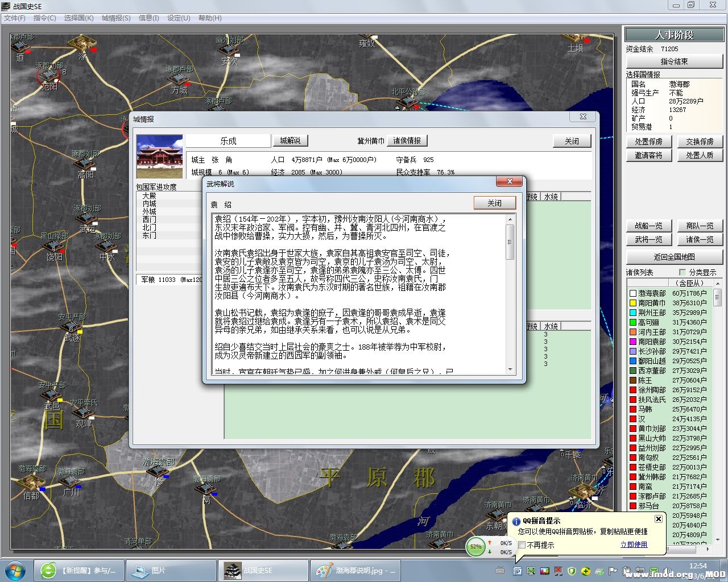This screenshot has height=582, width=728.
Task: Open the 指令(C) menu
Action: [x=44, y=18]
